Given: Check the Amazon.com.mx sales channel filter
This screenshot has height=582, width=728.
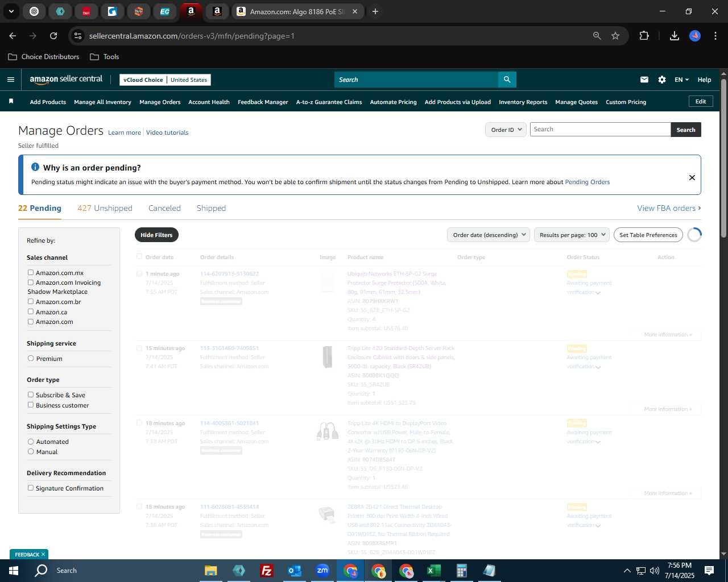Looking at the screenshot, I should point(31,272).
